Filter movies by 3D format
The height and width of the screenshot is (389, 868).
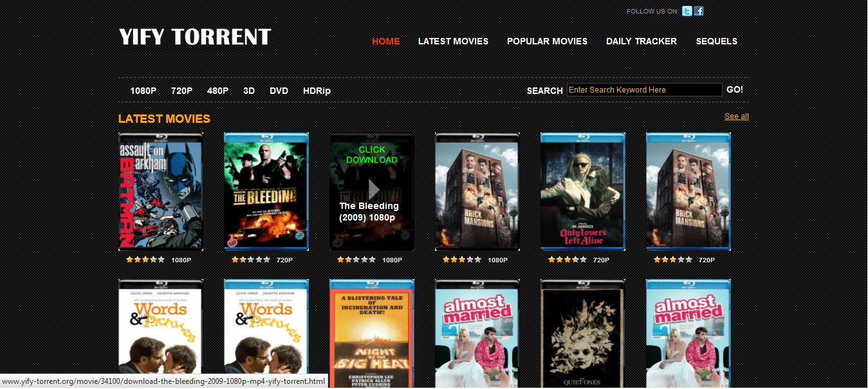pyautogui.click(x=249, y=91)
